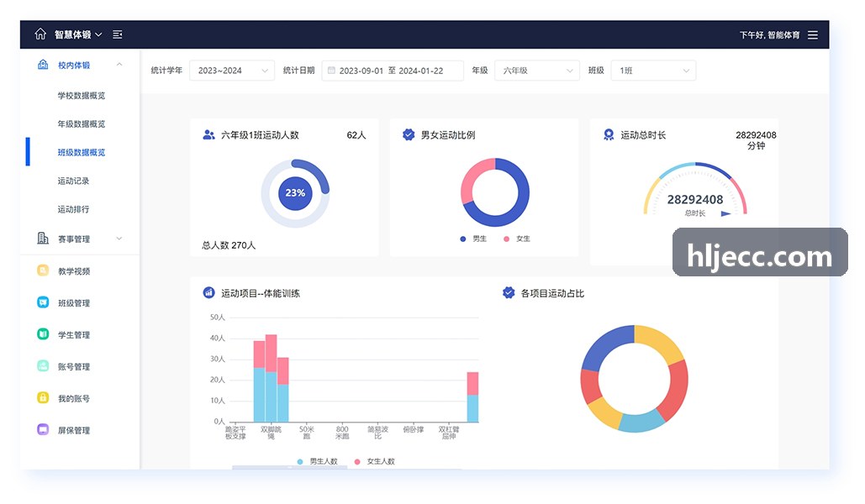Click the 学生管理 green icon
The width and height of the screenshot is (865, 504).
click(x=43, y=334)
